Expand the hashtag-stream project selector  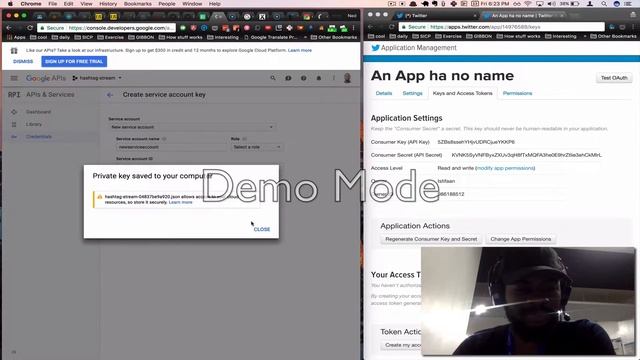97,78
